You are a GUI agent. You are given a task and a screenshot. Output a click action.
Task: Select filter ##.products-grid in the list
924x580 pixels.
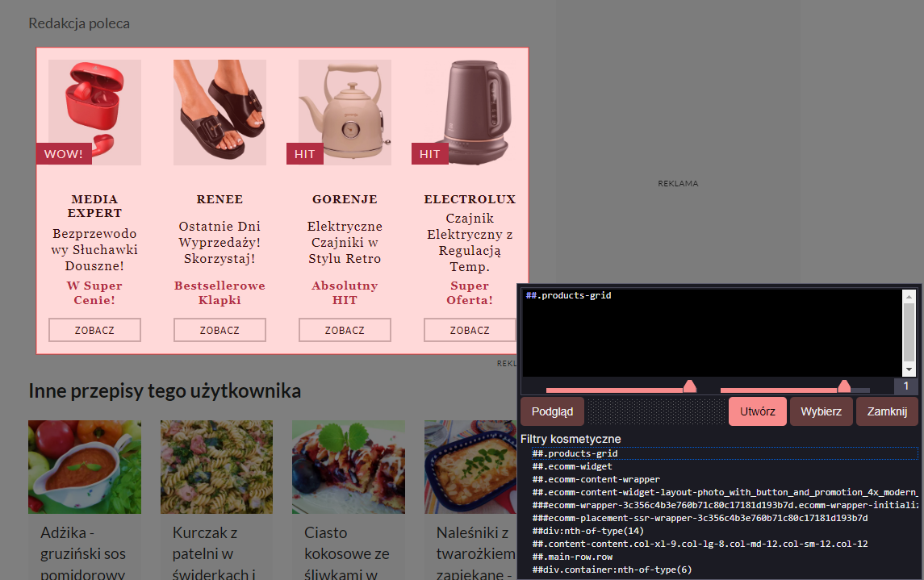pos(725,453)
